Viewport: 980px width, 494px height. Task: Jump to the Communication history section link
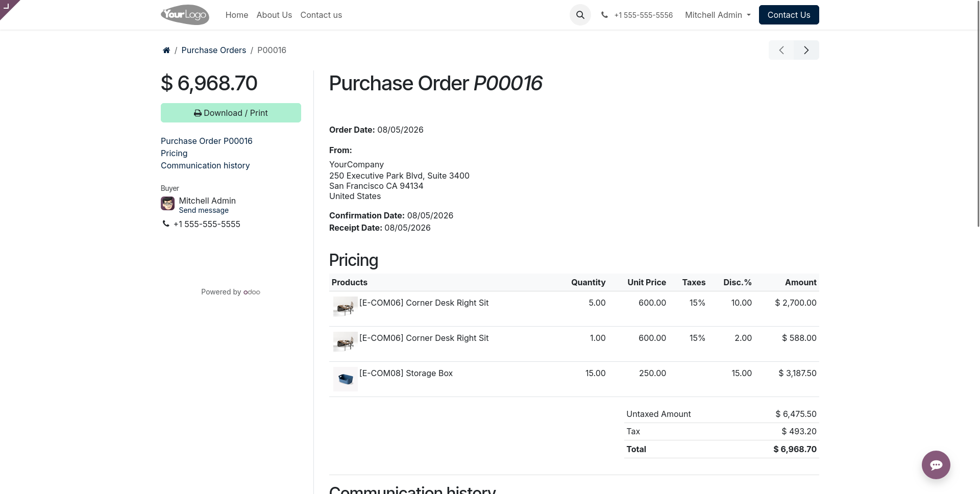[205, 165]
